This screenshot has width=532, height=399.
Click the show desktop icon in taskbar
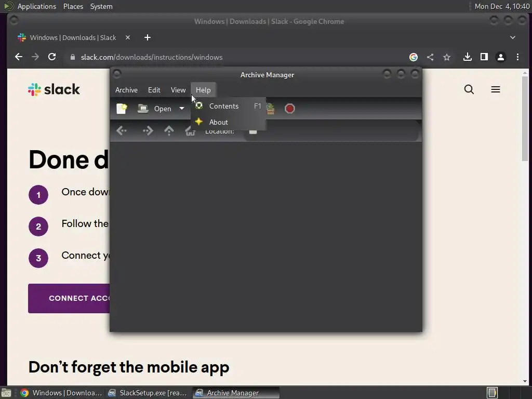coord(6,393)
